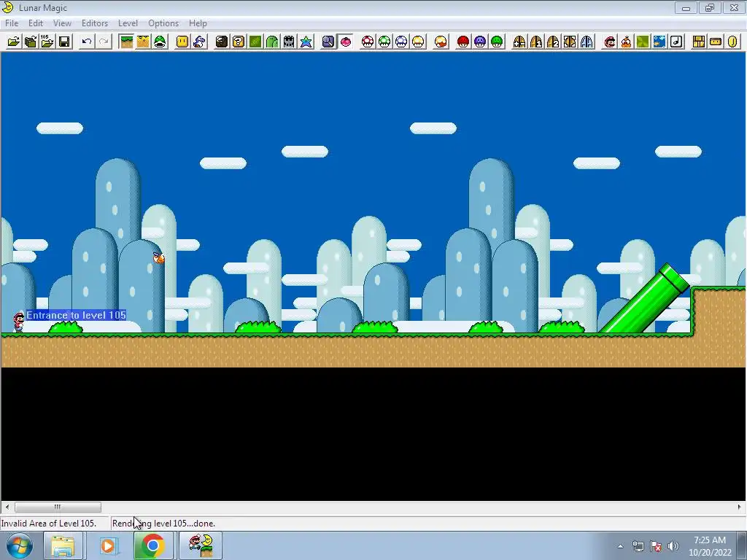Click the stacked green folders open icon
This screenshot has height=560, width=747.
click(31, 42)
